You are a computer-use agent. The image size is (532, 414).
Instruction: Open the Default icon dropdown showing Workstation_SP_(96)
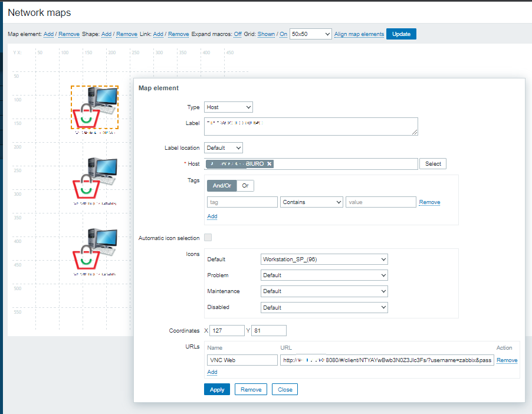(324, 259)
